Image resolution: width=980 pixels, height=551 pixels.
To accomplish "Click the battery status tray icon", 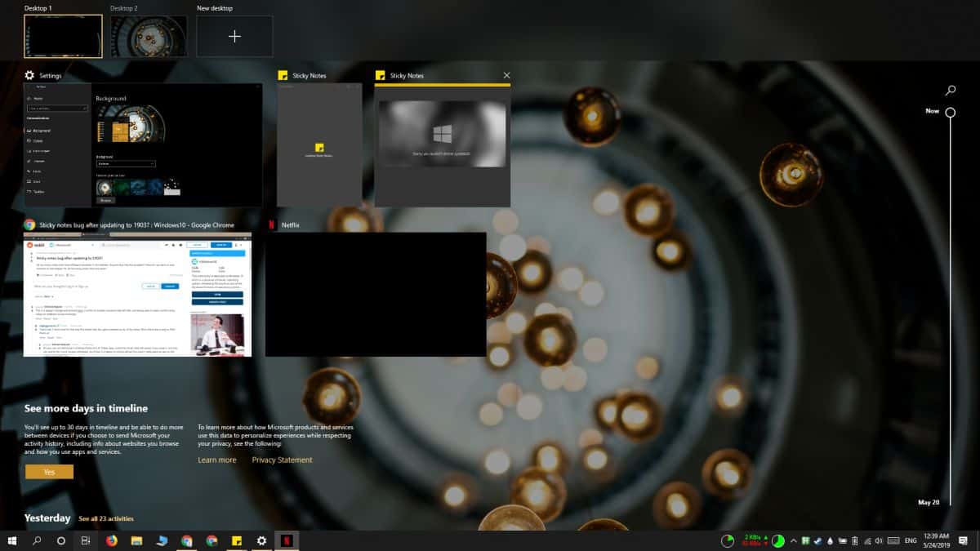I will (854, 540).
